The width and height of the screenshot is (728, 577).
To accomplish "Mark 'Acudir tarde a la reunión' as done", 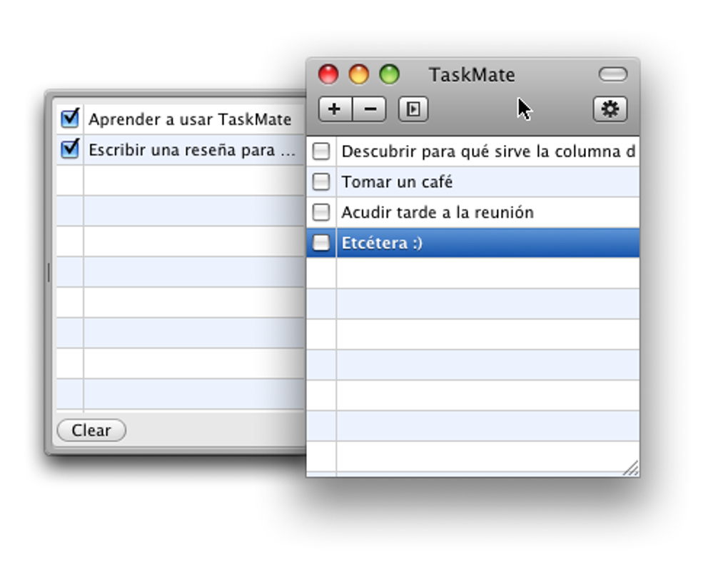I will [321, 211].
